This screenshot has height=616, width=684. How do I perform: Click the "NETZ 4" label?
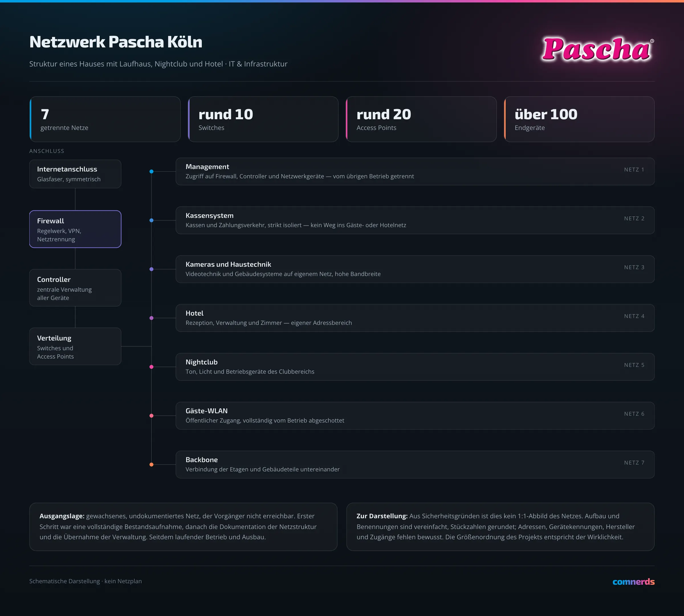[x=634, y=316]
